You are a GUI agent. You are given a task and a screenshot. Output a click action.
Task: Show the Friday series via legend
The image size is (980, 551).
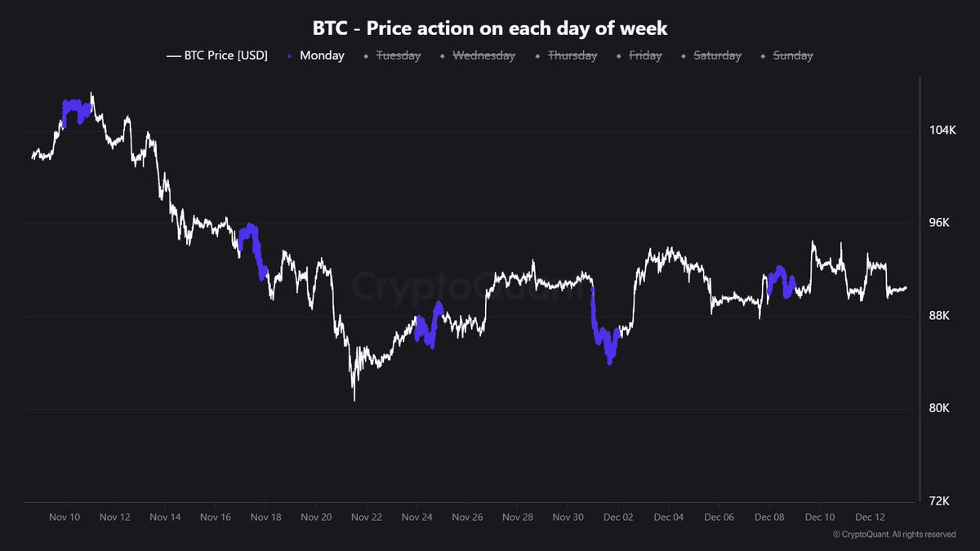639,56
